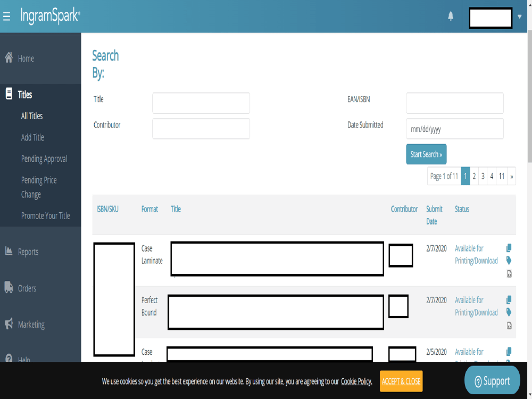This screenshot has width=532, height=399.
Task: Open 2/5/2020 row Available for link
Action: (469, 352)
